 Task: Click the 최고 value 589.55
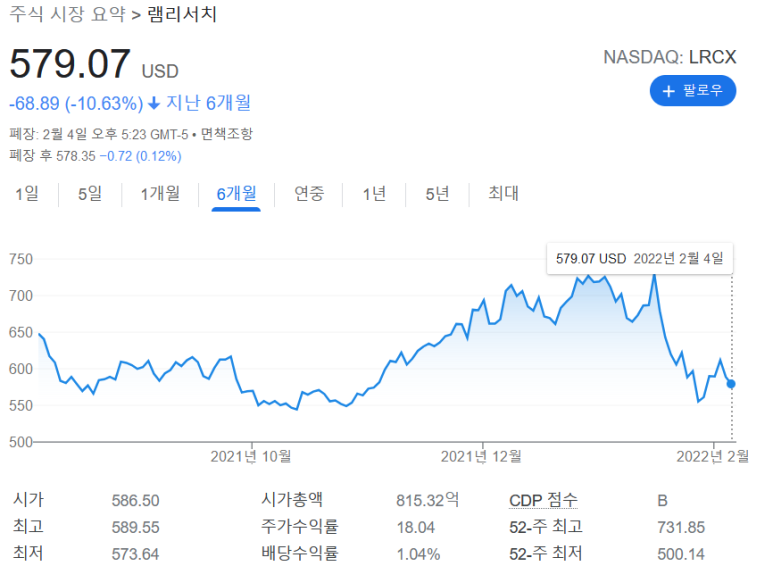[x=136, y=528]
